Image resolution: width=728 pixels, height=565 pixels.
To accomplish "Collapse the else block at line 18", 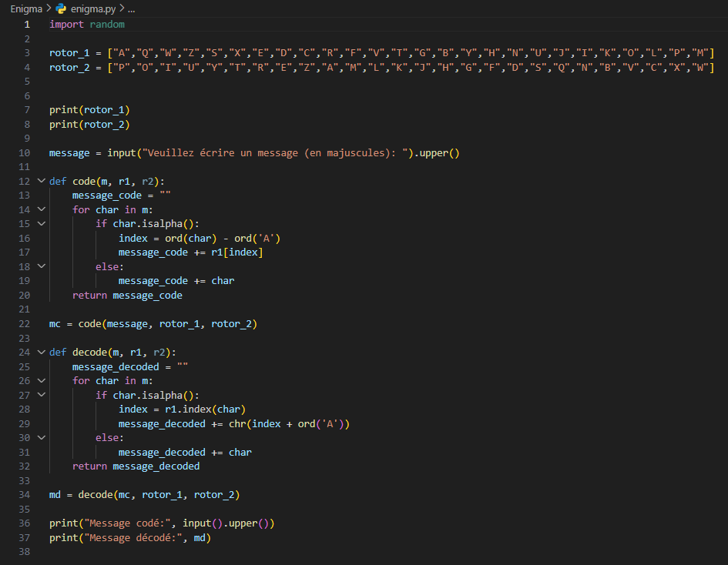I will [x=41, y=266].
